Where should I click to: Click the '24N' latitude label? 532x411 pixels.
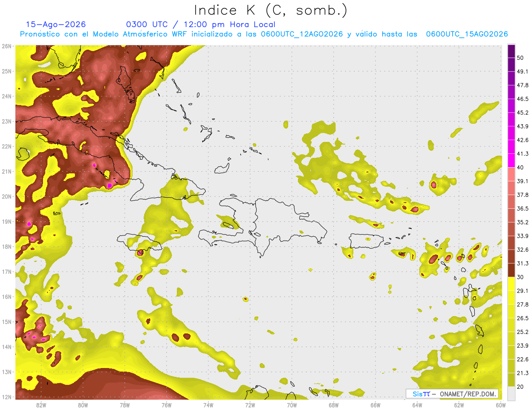(x=6, y=96)
